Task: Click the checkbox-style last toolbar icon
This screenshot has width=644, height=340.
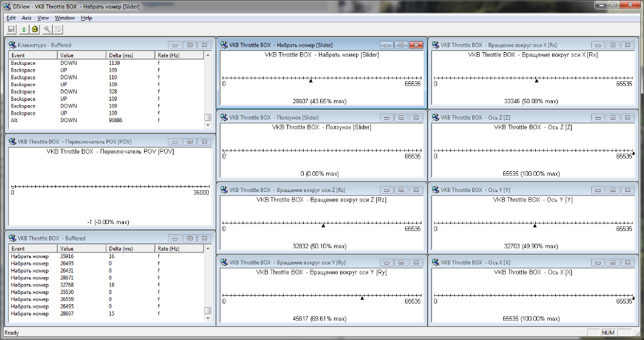Action: [58, 29]
